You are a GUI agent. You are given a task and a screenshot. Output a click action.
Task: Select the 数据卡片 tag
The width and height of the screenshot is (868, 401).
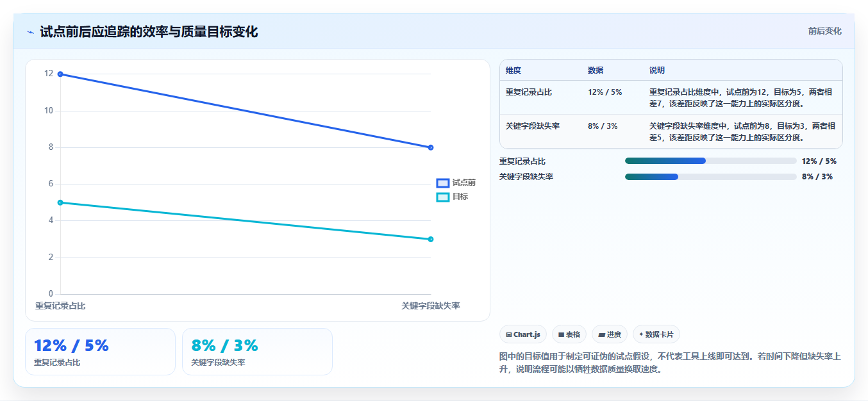[656, 334]
